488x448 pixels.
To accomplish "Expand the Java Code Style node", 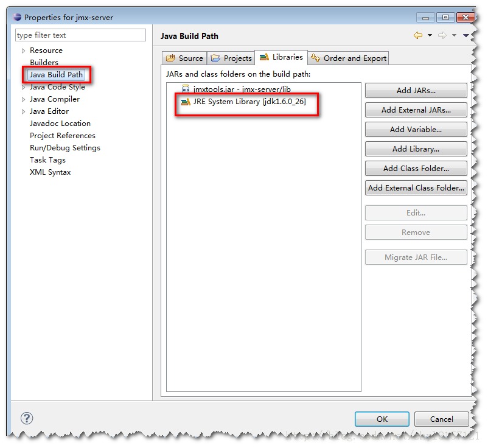I will (23, 87).
